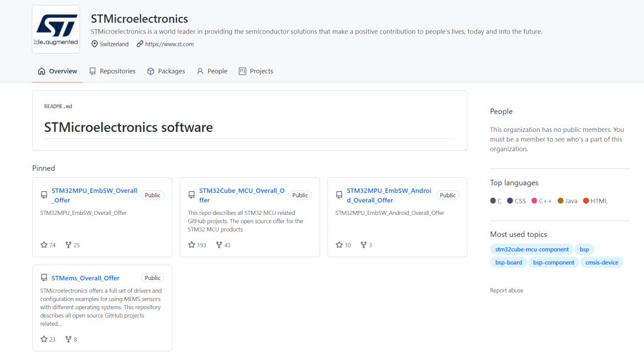Click the STMicroelectronics software heading
The width and height of the screenshot is (644, 363).
(x=129, y=127)
